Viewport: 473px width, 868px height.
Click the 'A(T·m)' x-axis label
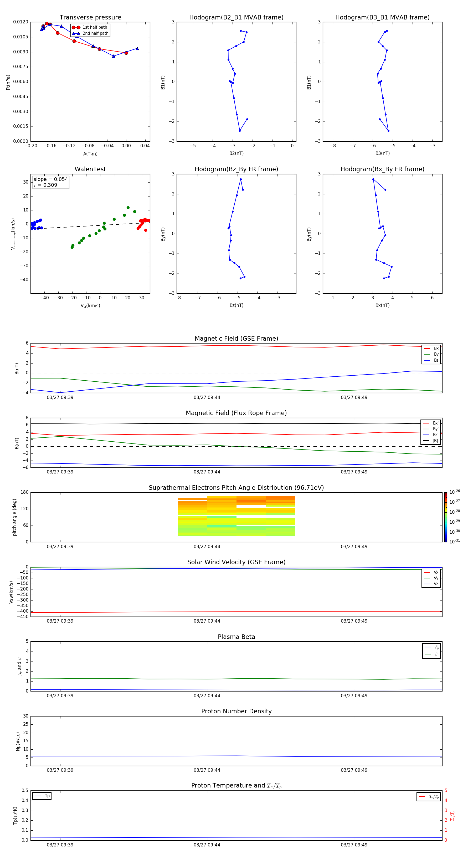[90, 154]
